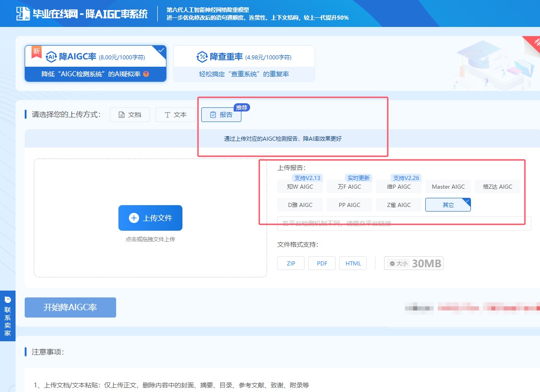Image resolution: width=540 pixels, height=392 pixels.
Task: Click the plus icon inside 上传文件 button
Action: point(133,218)
